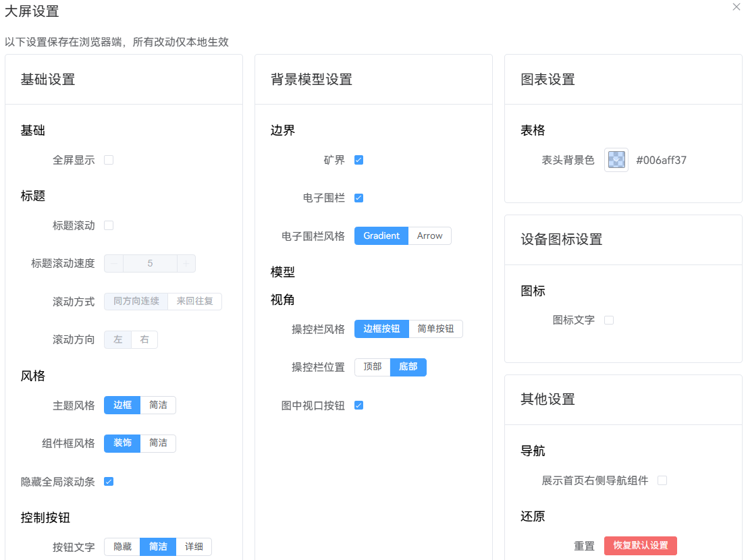
Task: Enable the 全屏显示 checkbox
Action: pyautogui.click(x=109, y=160)
